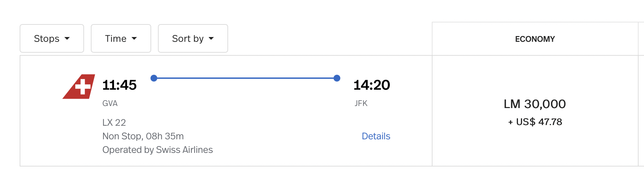The height and width of the screenshot is (176, 644).
Task: Expand the Sort by dropdown
Action: pyautogui.click(x=193, y=38)
